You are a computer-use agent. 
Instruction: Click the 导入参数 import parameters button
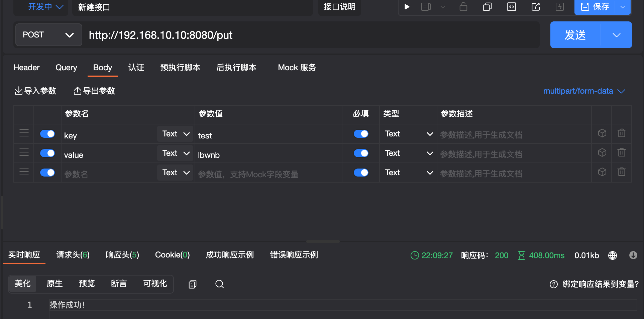(35, 91)
